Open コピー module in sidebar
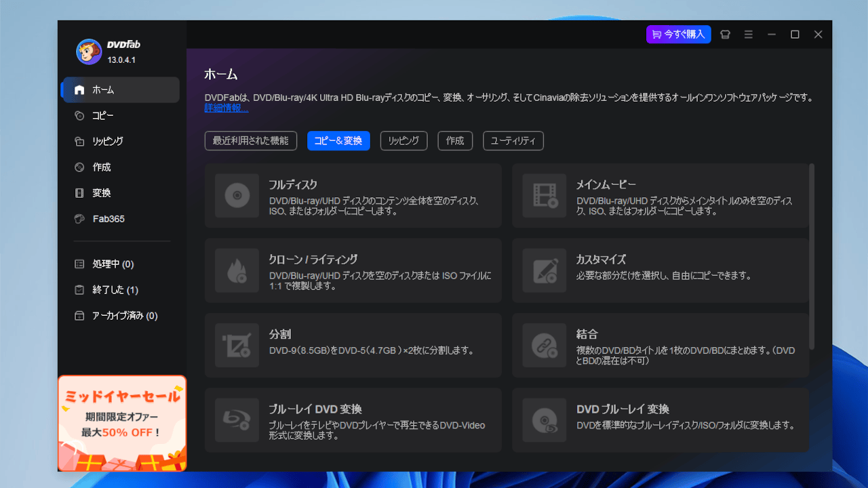868x488 pixels. [x=121, y=116]
